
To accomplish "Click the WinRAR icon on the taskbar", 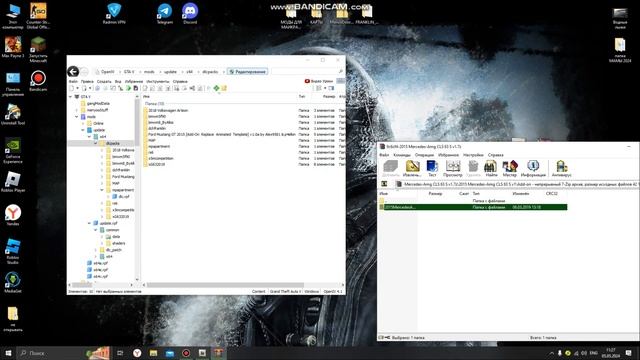I will pyautogui.click(x=218, y=353).
